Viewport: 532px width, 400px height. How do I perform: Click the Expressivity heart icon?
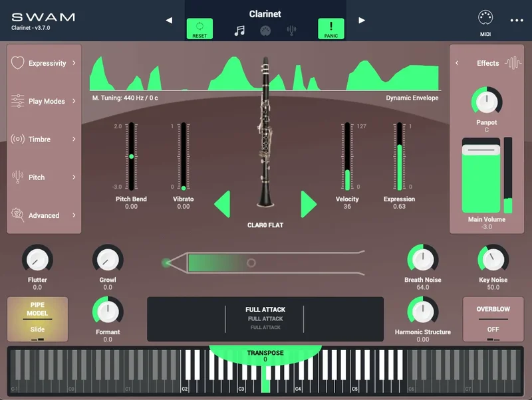pyautogui.click(x=18, y=62)
